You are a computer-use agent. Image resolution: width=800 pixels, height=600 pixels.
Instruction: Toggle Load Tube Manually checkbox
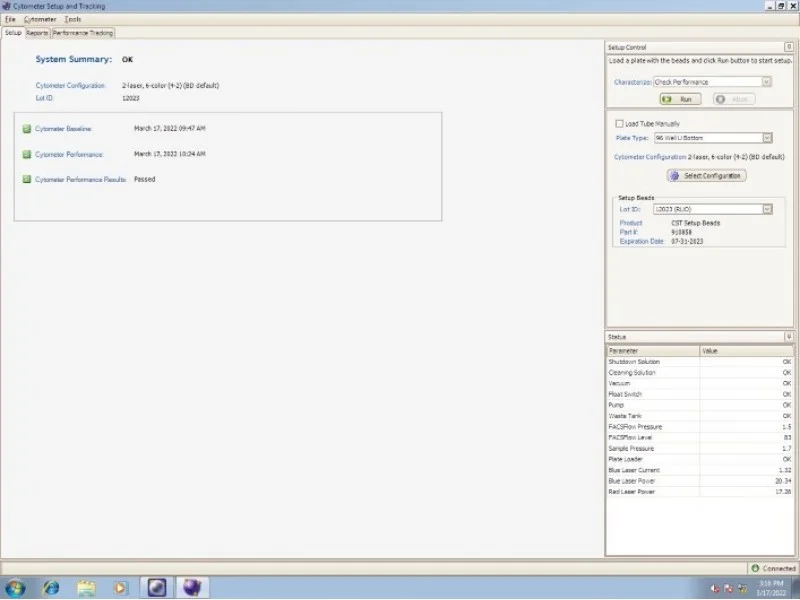[619, 123]
